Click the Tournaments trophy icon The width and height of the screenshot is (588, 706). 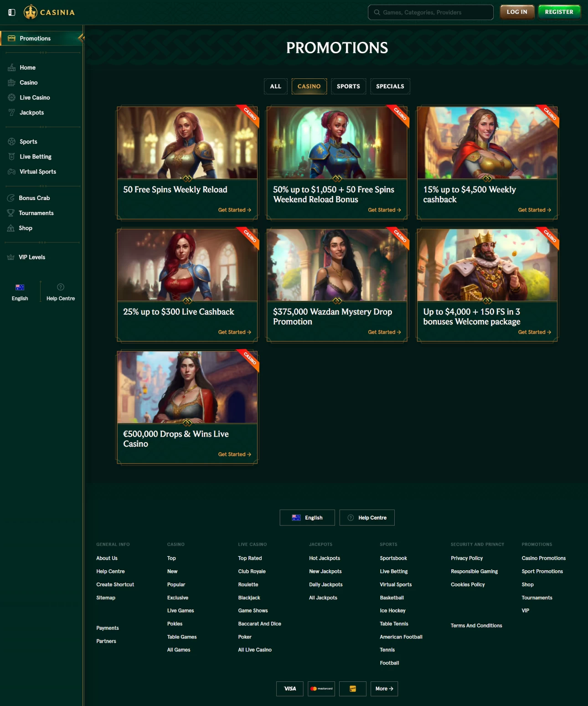coord(11,213)
